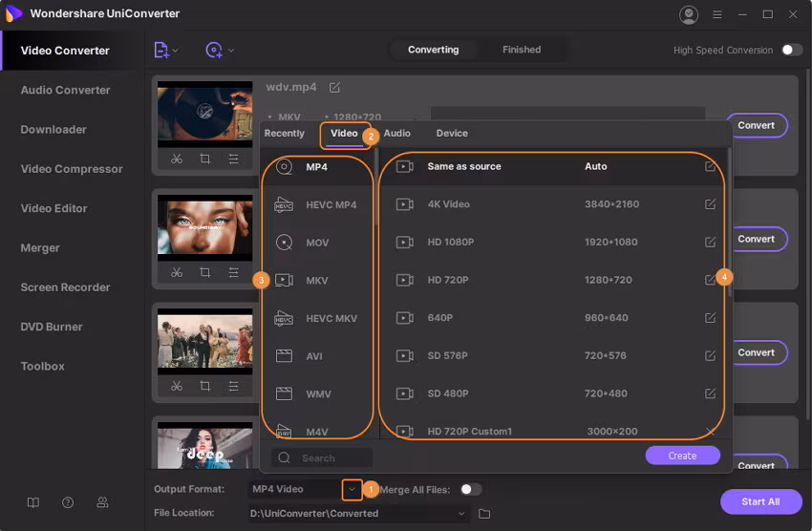Open Audio Converter in the sidebar
The height and width of the screenshot is (531, 812).
65,90
